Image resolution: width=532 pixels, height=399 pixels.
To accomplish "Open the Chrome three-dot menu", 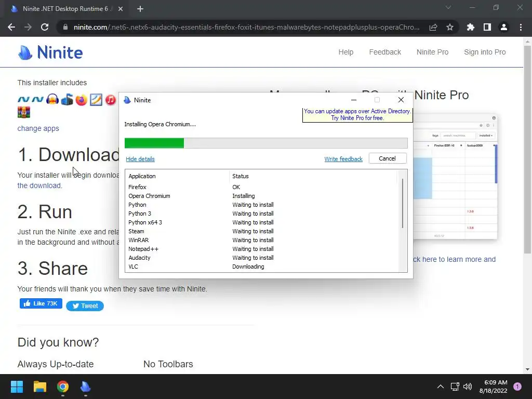I will [x=521, y=27].
